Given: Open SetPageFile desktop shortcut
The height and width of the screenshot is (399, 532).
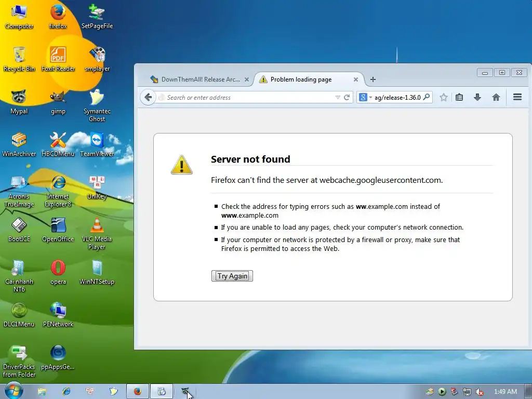Looking at the screenshot, I should [97, 16].
